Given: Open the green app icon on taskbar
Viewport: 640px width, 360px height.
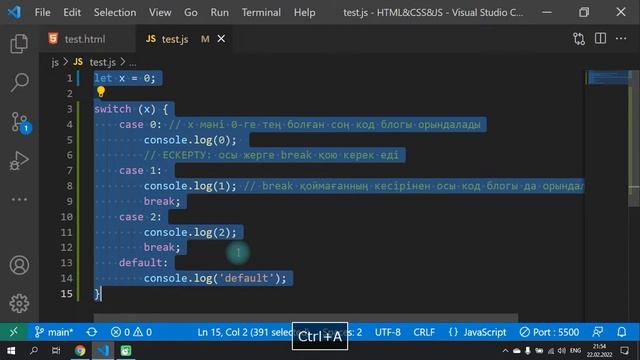Looking at the screenshot, I should [x=126, y=351].
